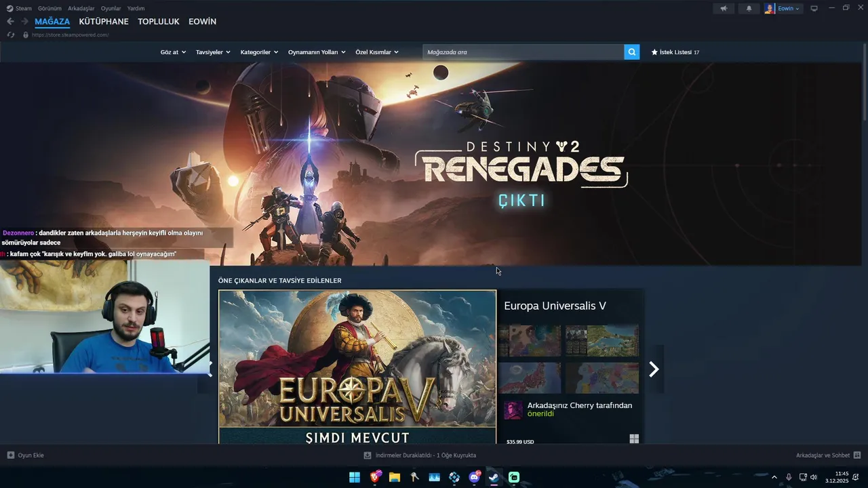Click the padlock security icon
Image resolution: width=868 pixels, height=488 pixels.
pyautogui.click(x=26, y=35)
